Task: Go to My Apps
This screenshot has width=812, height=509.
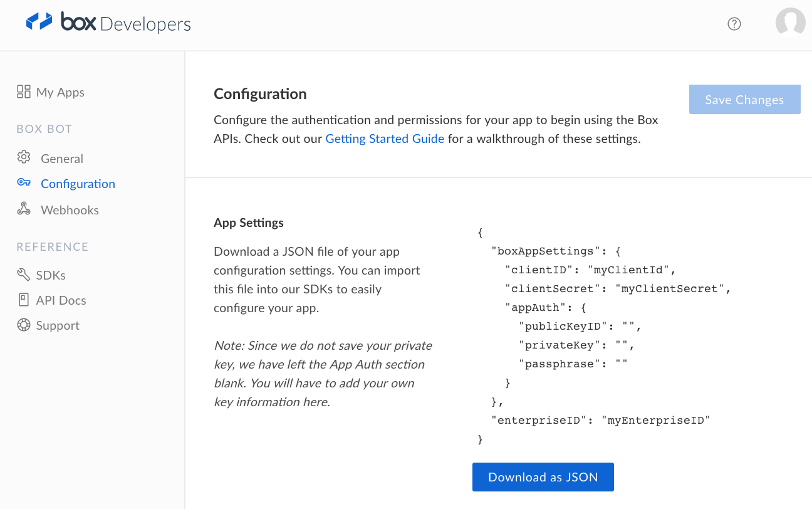Action: pos(60,92)
